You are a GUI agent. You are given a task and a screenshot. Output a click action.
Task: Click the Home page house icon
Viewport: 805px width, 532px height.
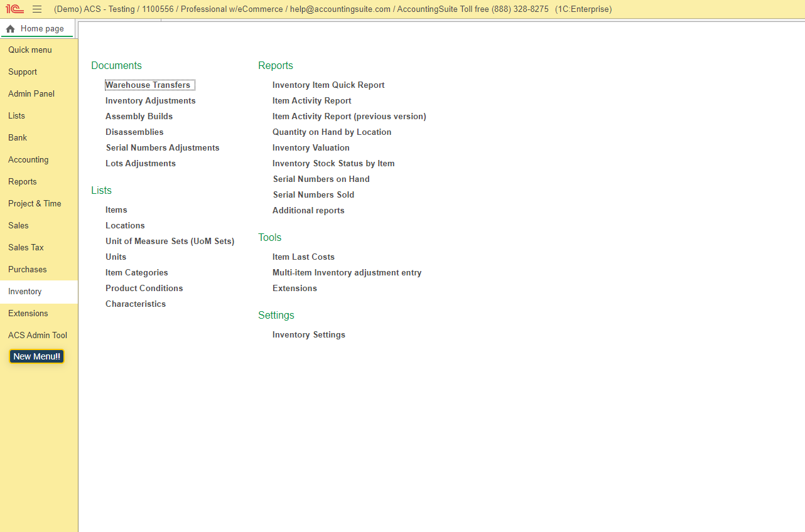tap(10, 29)
